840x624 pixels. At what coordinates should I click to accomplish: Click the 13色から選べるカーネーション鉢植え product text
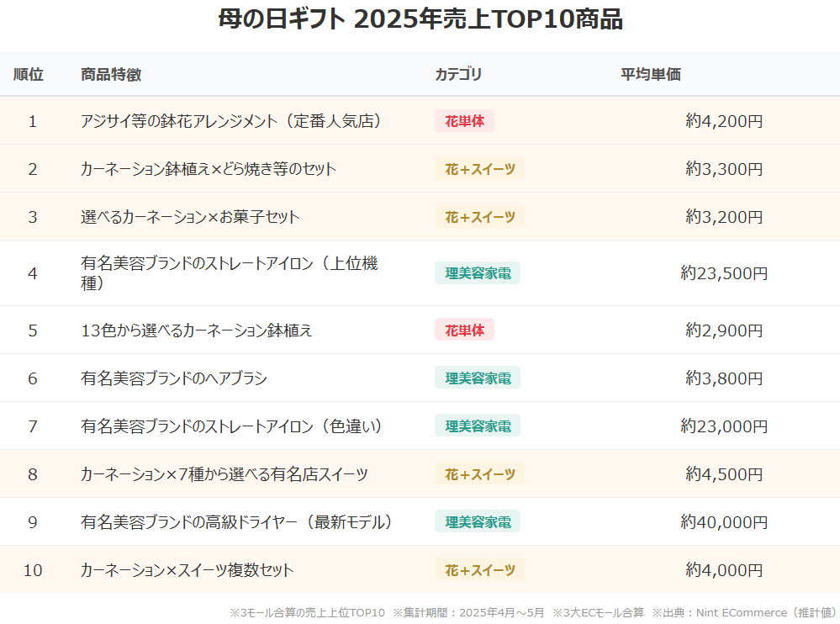coord(197,330)
